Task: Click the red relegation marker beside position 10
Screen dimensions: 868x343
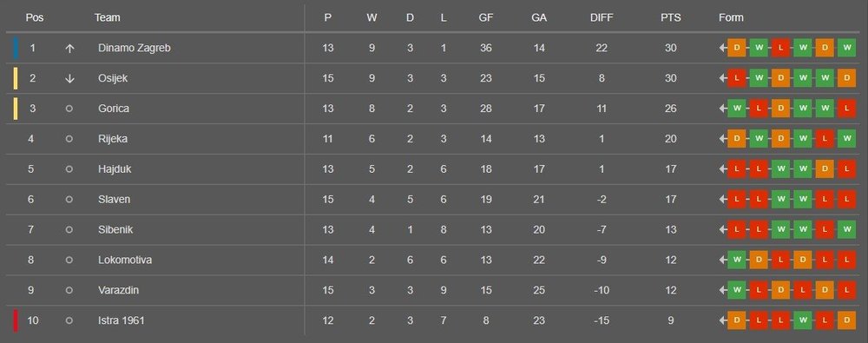Action: point(16,320)
